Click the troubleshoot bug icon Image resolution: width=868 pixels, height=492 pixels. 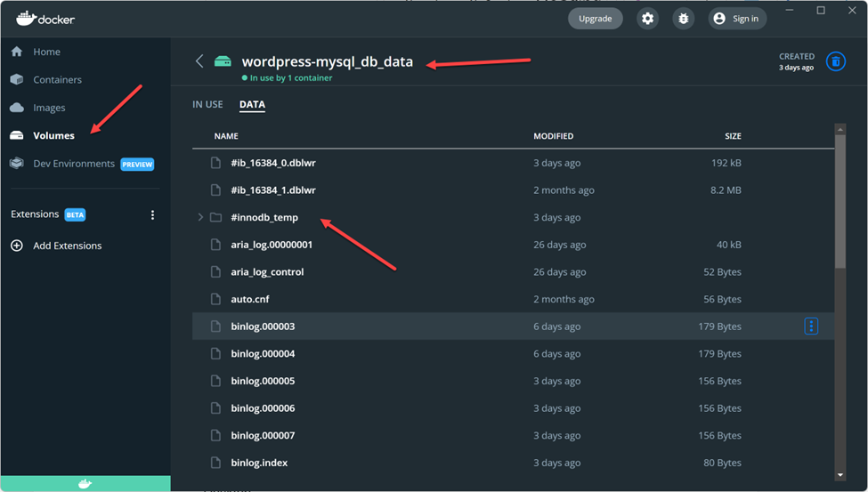point(683,19)
